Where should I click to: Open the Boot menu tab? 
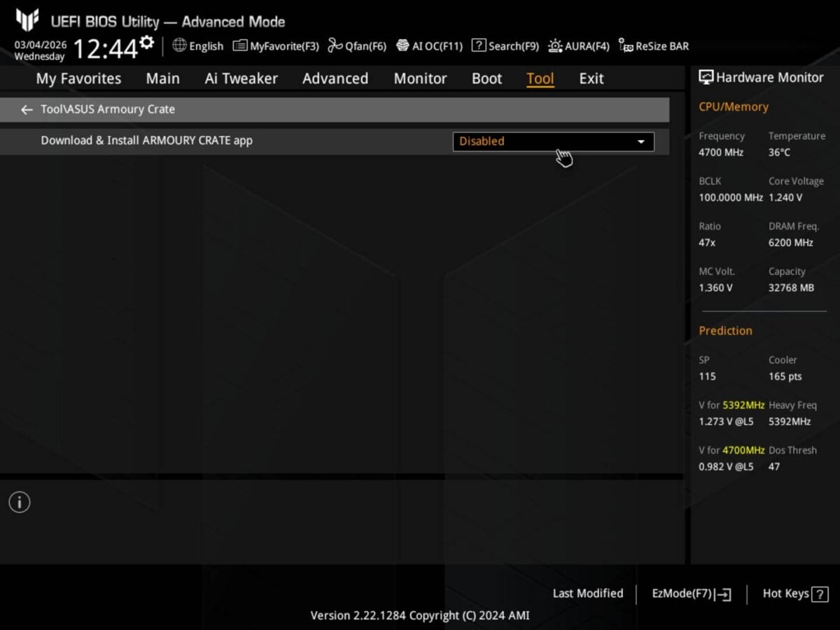click(x=486, y=78)
